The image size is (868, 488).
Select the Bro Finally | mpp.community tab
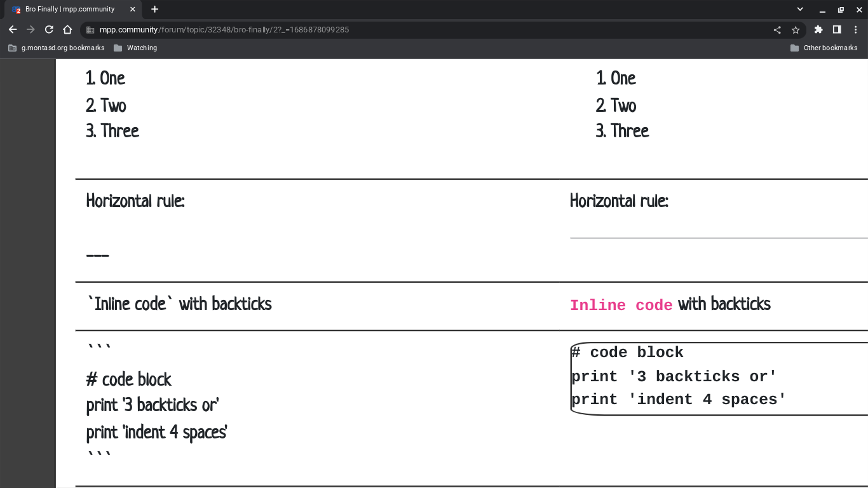(x=73, y=10)
